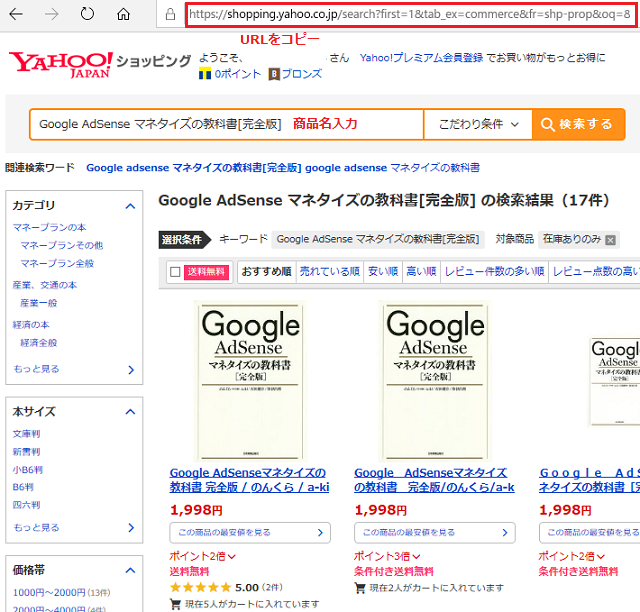Tick the 送料無料 checkbox

click(x=175, y=272)
